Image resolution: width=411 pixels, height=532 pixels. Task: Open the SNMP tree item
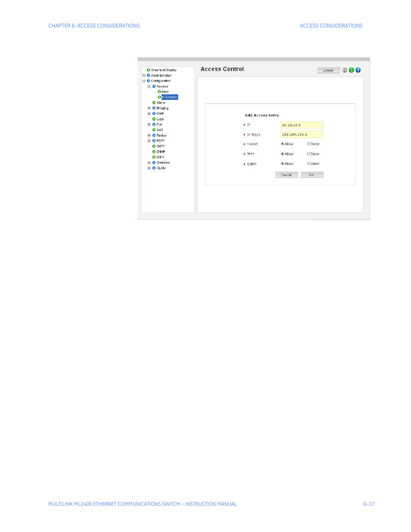(161, 152)
